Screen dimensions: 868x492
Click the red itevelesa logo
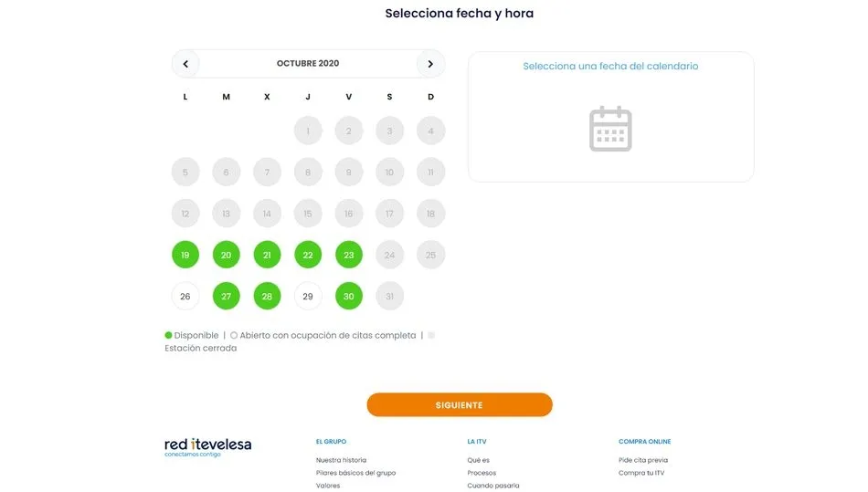click(x=207, y=445)
